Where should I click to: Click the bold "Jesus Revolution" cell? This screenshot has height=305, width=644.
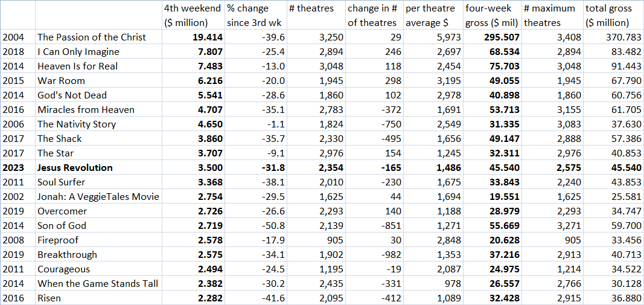[98, 168]
